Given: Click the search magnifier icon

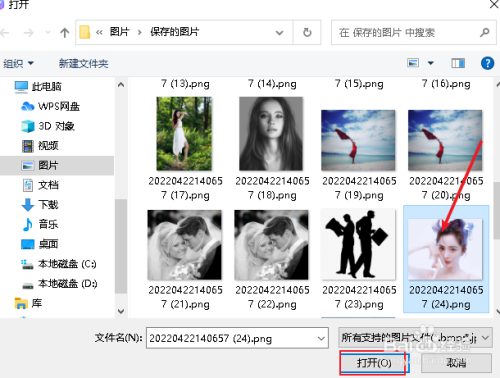Looking at the screenshot, I should point(484,32).
